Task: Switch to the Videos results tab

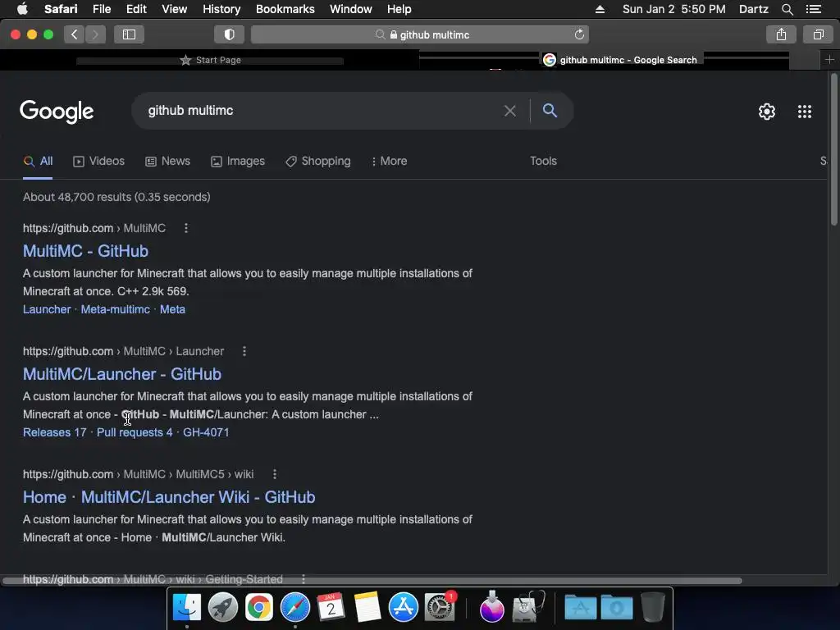Action: point(98,162)
